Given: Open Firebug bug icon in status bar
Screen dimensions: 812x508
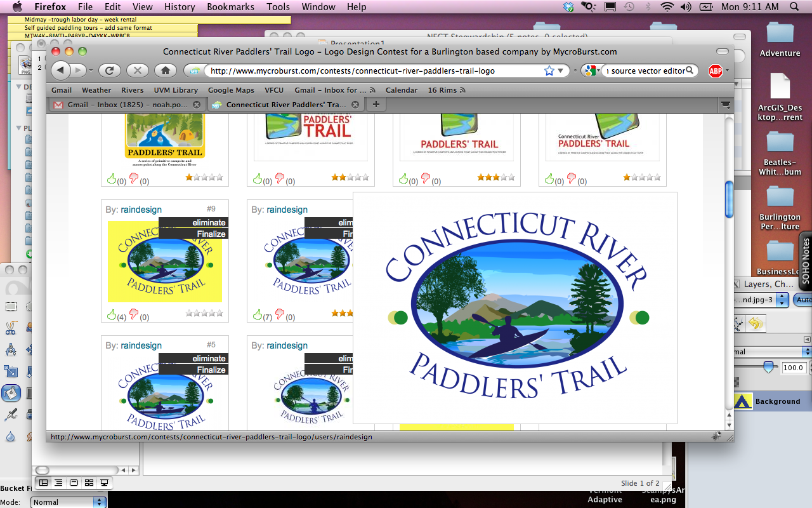Looking at the screenshot, I should (716, 436).
